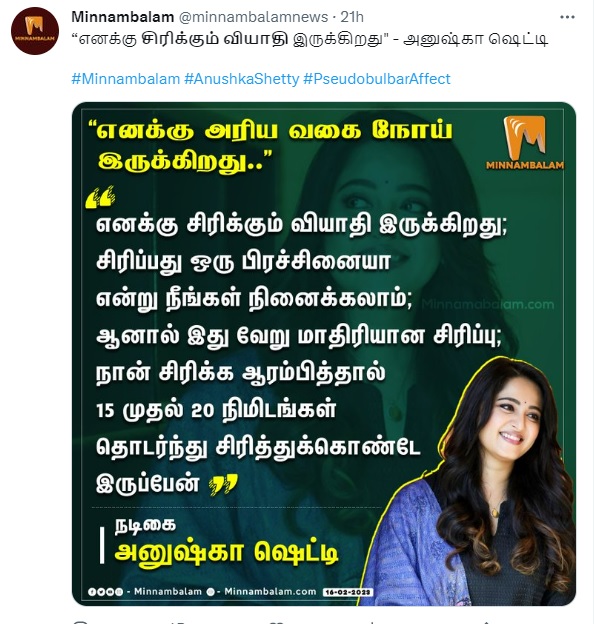Click the social media icons in image footer
Screen dimensions: 594x624
pyautogui.click(x=105, y=592)
